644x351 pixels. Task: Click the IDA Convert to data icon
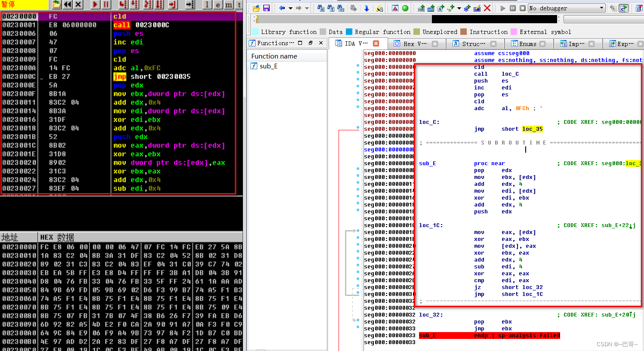click(x=431, y=8)
